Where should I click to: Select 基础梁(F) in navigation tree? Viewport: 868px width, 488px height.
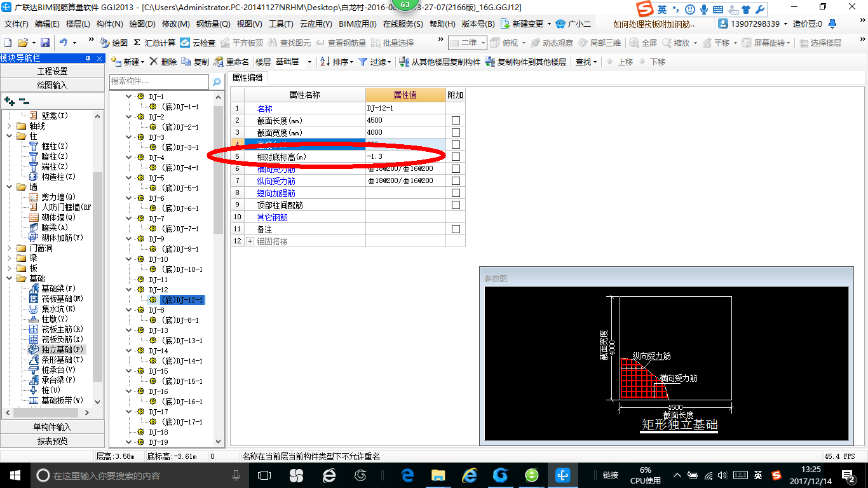click(x=52, y=288)
